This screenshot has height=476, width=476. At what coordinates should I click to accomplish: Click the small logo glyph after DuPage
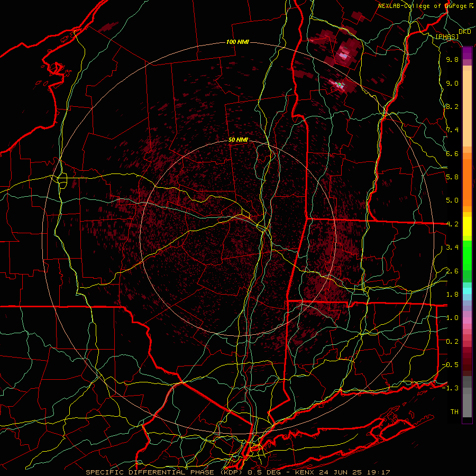tap(471, 6)
